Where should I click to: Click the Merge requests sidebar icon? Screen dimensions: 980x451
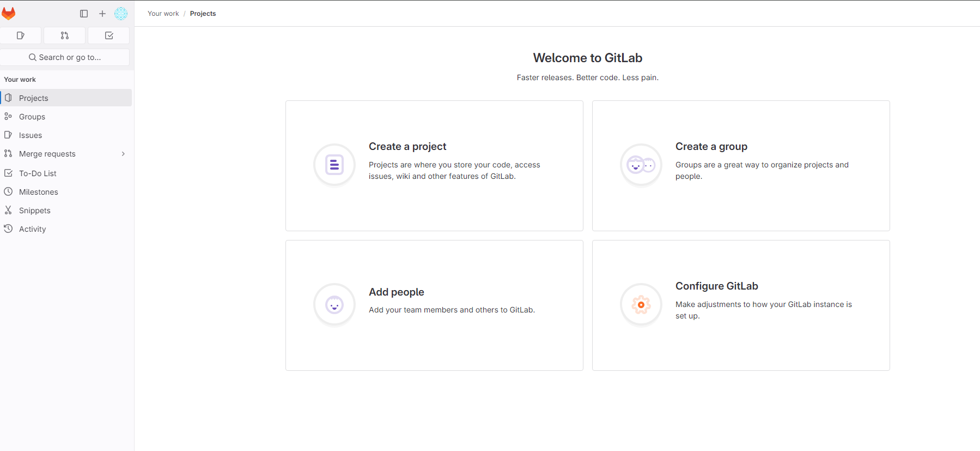pos(8,153)
